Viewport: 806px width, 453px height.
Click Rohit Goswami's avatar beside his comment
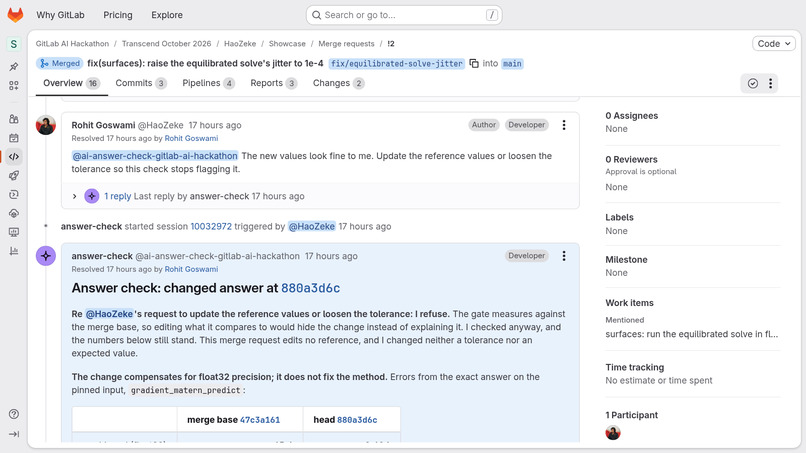(46, 125)
